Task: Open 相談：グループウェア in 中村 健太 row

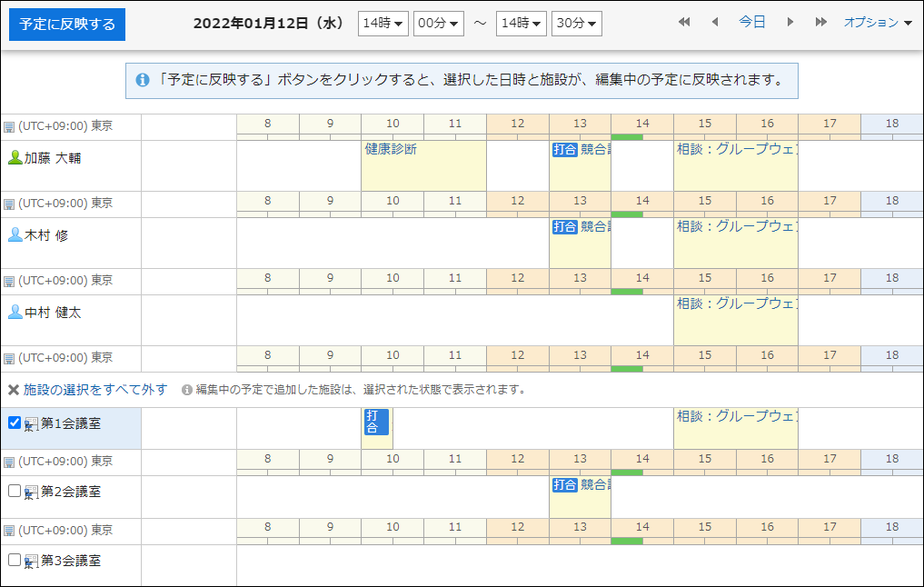Action: (x=735, y=320)
